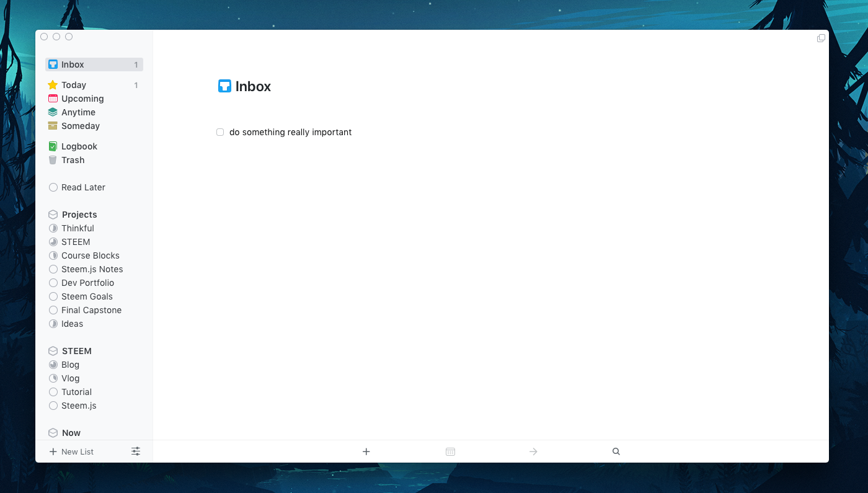Open the Someday list
The image size is (868, 493).
point(94,126)
